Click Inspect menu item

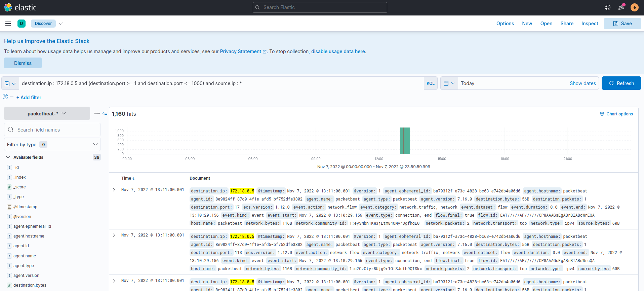[590, 24]
